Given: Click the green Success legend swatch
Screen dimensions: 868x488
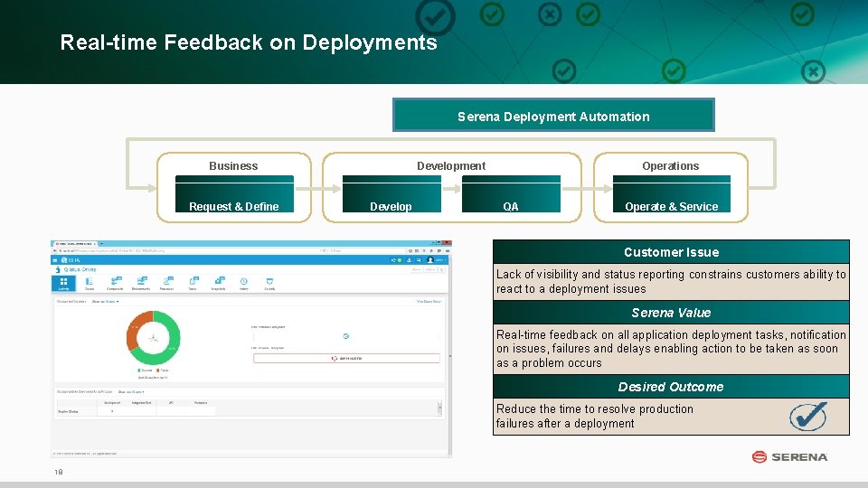Looking at the screenshot, I should [x=139, y=371].
